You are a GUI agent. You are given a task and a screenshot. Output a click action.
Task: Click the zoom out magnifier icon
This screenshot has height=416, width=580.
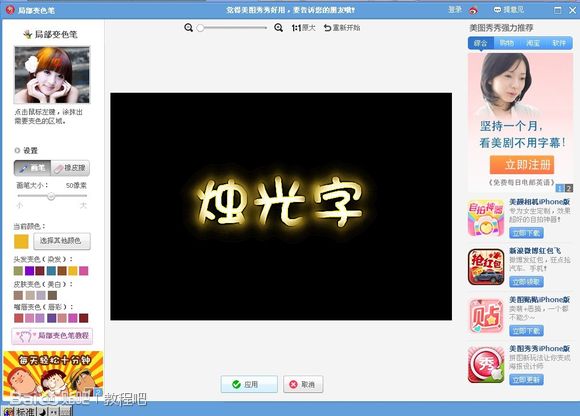tap(189, 28)
